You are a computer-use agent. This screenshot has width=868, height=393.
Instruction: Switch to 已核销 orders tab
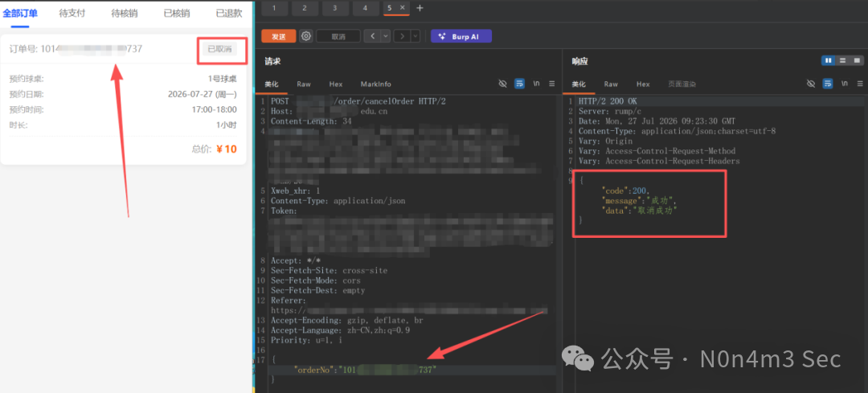[x=177, y=14]
